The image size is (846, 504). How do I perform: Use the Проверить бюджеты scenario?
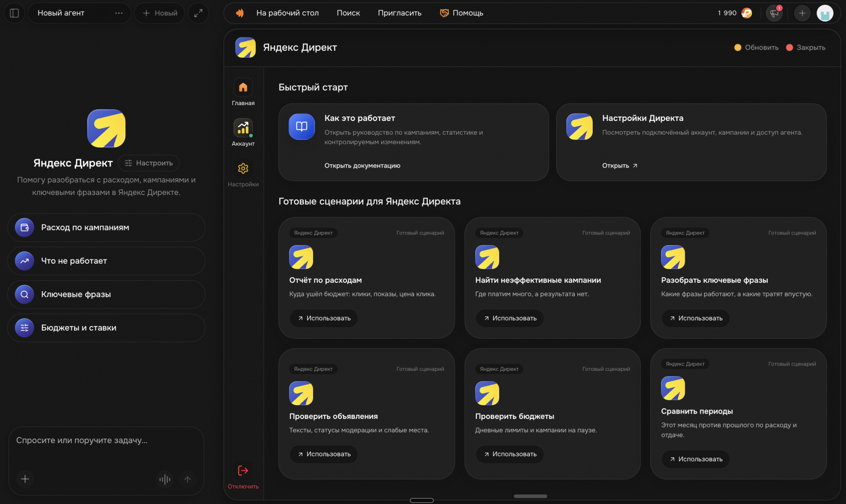coord(510,454)
